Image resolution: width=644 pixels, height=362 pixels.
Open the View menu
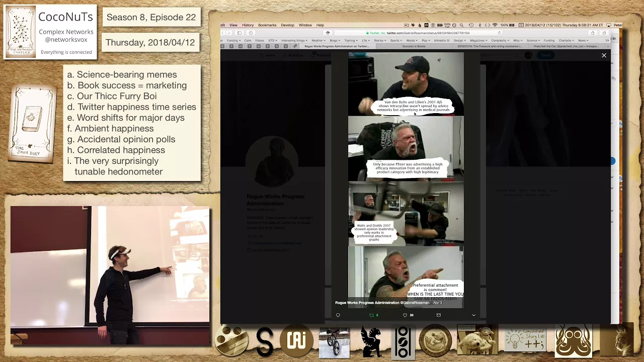click(233, 25)
